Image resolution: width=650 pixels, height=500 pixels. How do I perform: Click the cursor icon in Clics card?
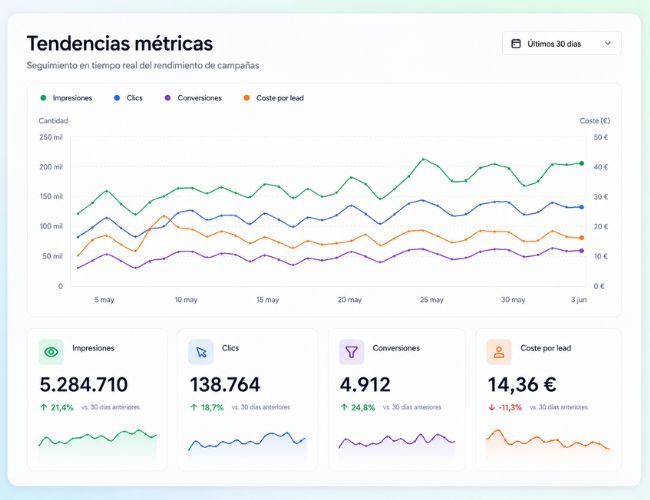click(x=201, y=352)
